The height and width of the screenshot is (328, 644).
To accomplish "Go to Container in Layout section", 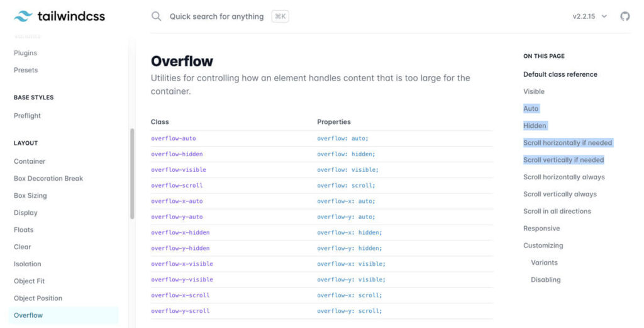I will tap(30, 161).
